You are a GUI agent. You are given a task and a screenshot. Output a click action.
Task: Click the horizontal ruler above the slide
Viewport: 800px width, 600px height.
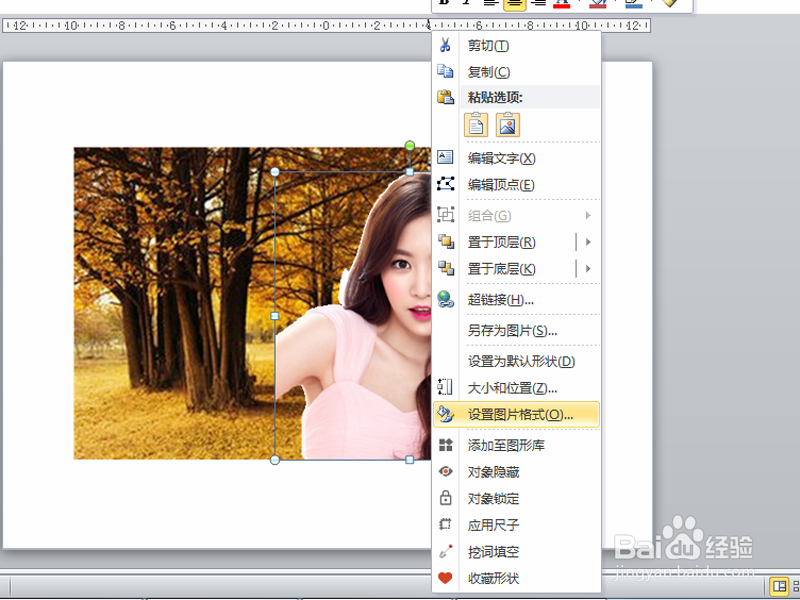327,25
